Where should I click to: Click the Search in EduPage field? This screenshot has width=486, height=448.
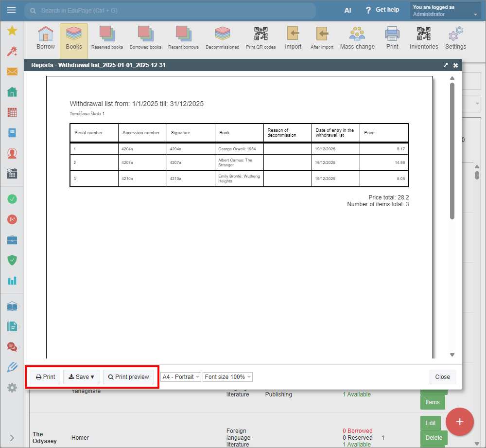[170, 10]
